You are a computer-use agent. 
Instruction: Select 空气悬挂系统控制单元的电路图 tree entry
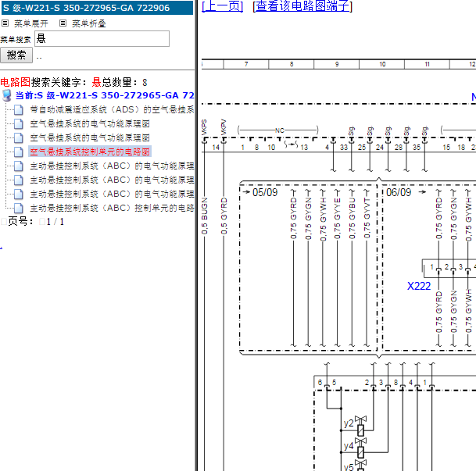(90, 152)
